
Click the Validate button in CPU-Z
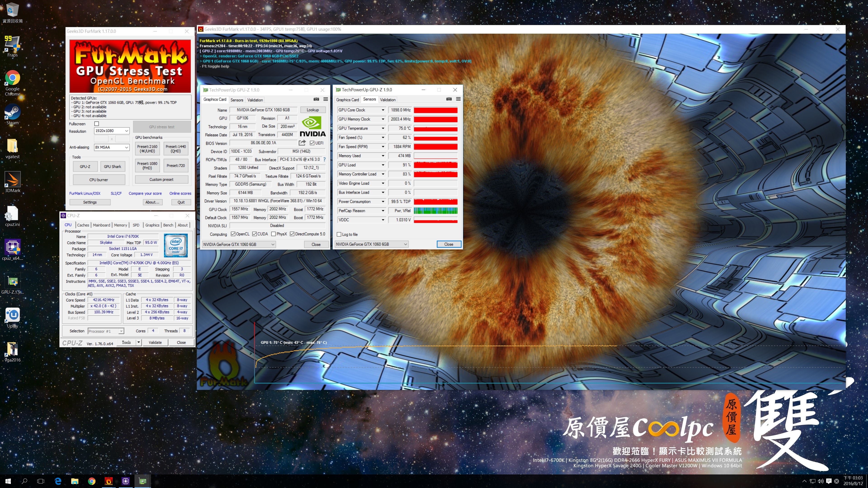click(x=155, y=343)
